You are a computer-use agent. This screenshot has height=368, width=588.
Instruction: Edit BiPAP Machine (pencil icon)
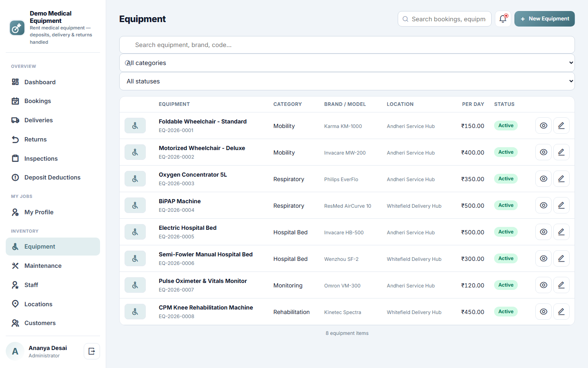[x=561, y=205]
